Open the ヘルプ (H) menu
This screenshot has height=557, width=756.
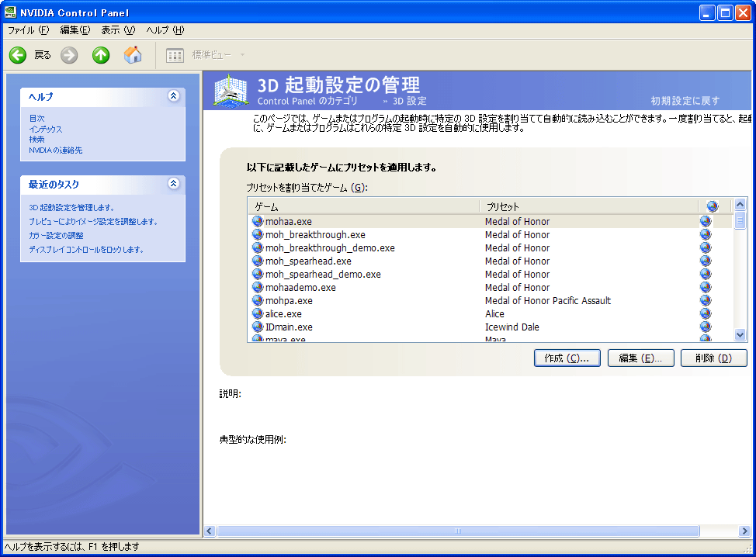(165, 30)
